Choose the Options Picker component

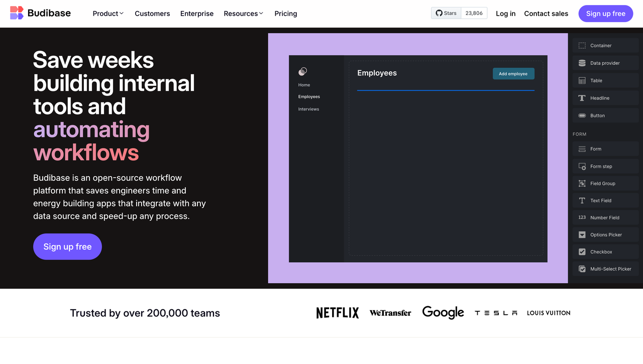[x=605, y=234]
